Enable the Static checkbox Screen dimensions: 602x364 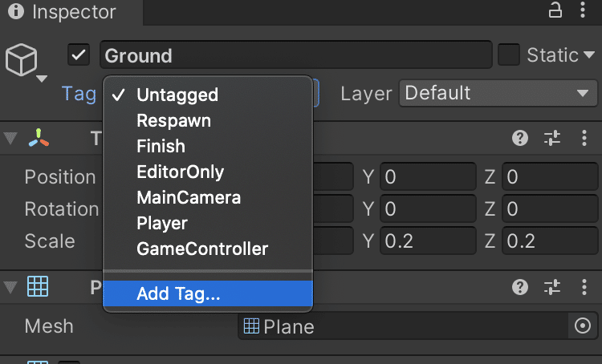509,55
